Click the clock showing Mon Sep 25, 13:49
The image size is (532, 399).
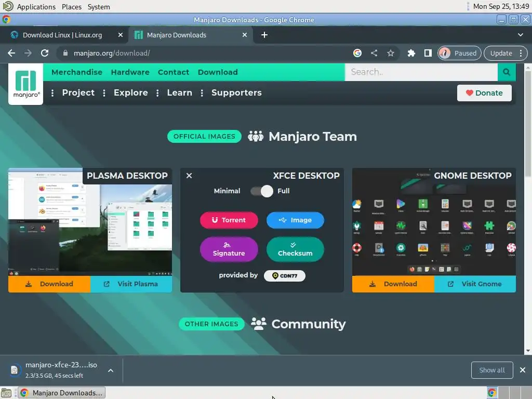click(501, 6)
